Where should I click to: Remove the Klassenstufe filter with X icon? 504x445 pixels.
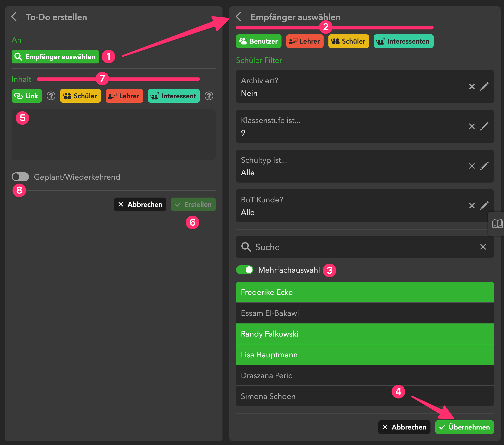coord(472,126)
